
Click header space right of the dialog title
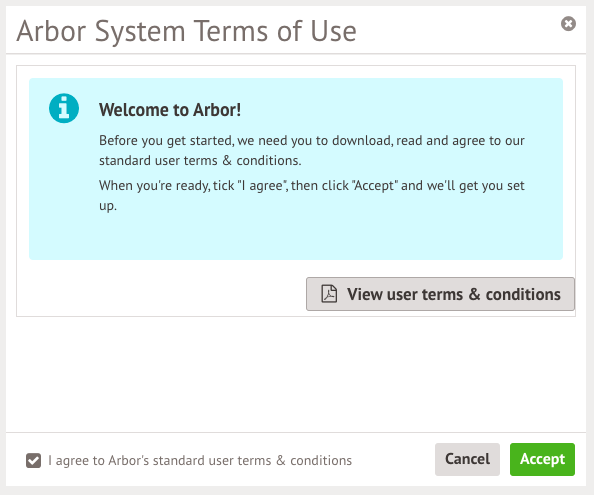pos(455,30)
